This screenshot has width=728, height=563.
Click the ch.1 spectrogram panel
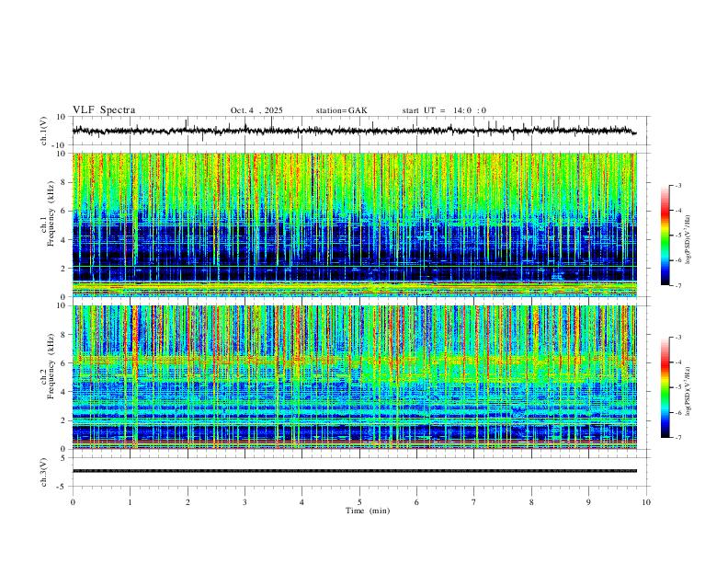[x=355, y=224]
